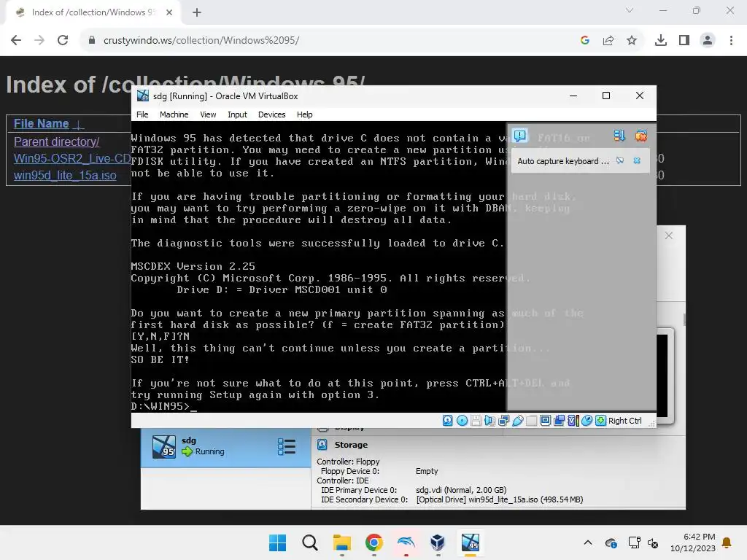Click the Floppy Device 0 Empty value
The width and height of the screenshot is (747, 560).
click(426, 471)
